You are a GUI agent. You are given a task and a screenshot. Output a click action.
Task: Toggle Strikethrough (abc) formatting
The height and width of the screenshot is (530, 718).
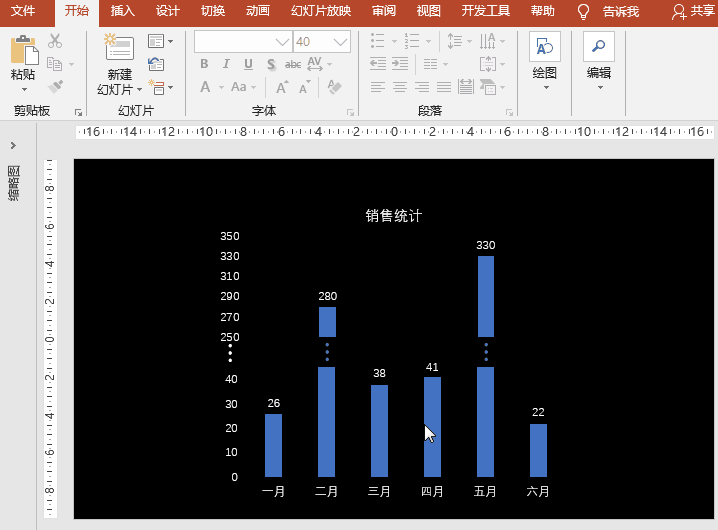click(293, 65)
